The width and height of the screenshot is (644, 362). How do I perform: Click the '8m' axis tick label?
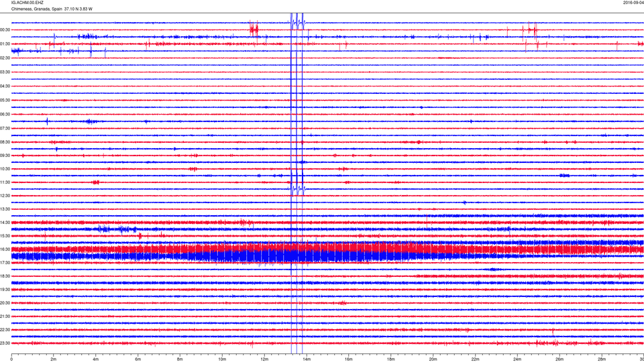click(x=180, y=359)
